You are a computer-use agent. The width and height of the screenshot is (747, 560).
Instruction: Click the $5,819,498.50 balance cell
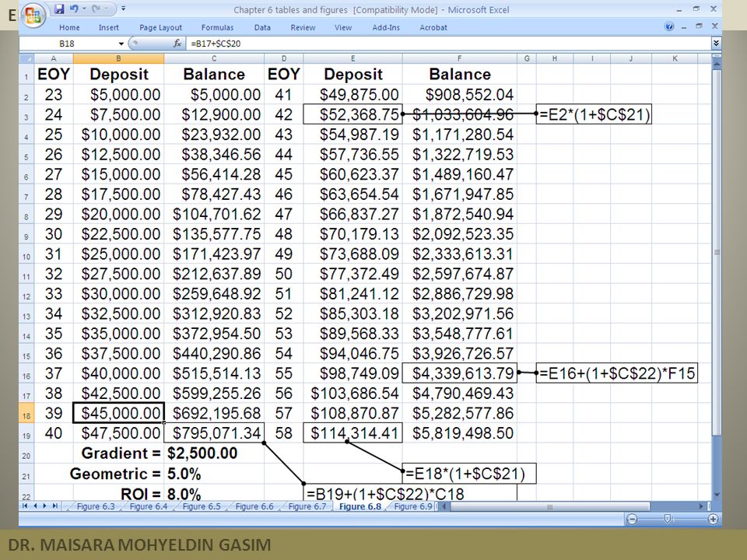459,433
